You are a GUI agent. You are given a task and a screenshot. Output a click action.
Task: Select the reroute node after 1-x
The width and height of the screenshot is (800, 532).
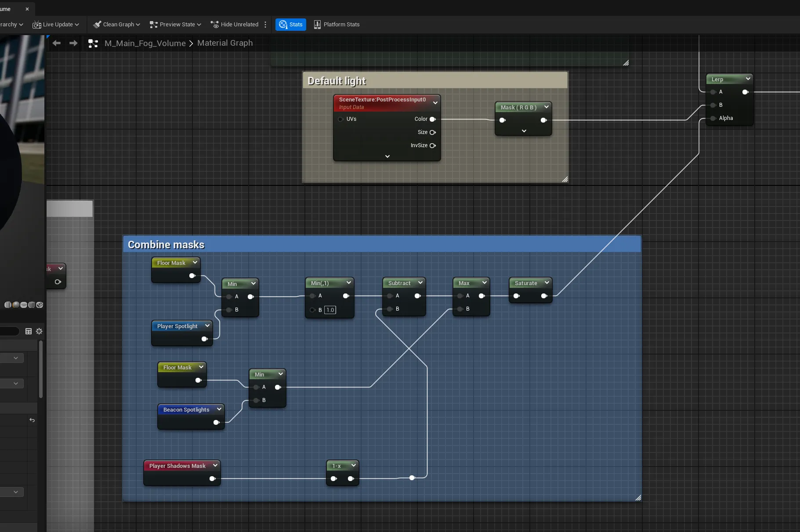412,478
